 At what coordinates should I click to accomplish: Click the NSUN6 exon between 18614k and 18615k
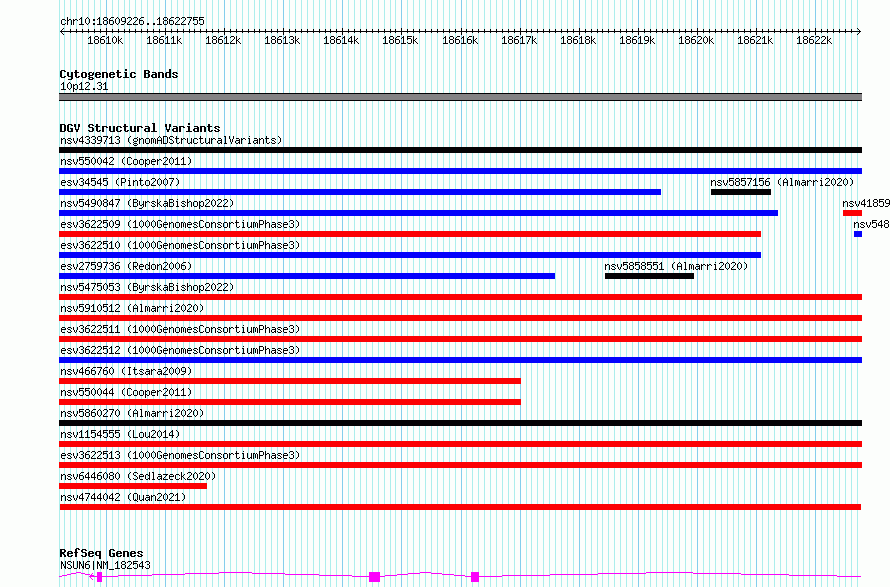pyautogui.click(x=375, y=577)
